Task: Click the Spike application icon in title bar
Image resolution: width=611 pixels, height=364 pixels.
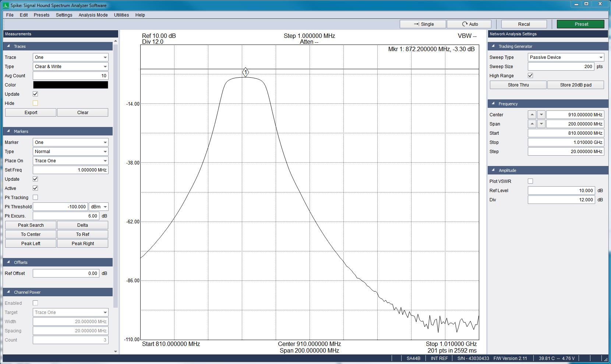Action: click(x=6, y=5)
